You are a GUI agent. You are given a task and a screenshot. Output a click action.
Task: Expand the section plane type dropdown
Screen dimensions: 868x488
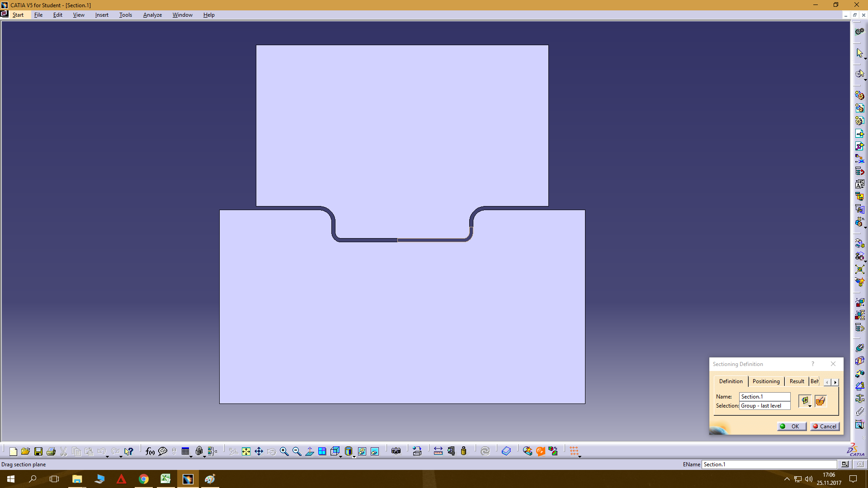[810, 406]
